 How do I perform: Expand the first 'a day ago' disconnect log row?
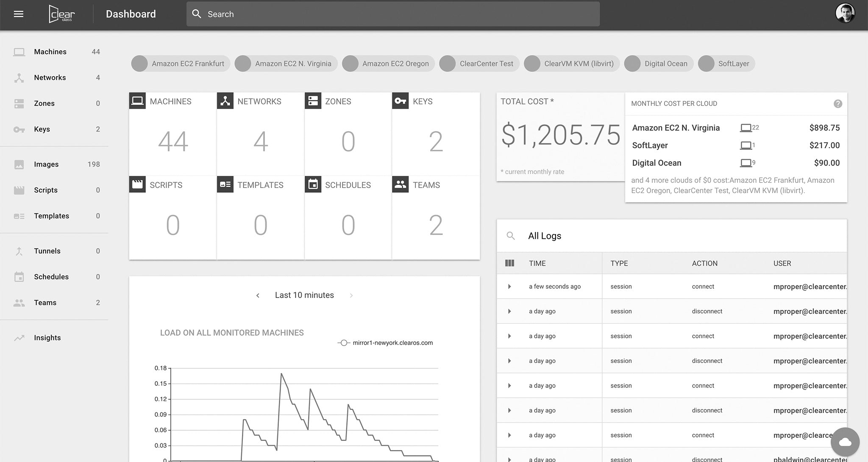(509, 311)
